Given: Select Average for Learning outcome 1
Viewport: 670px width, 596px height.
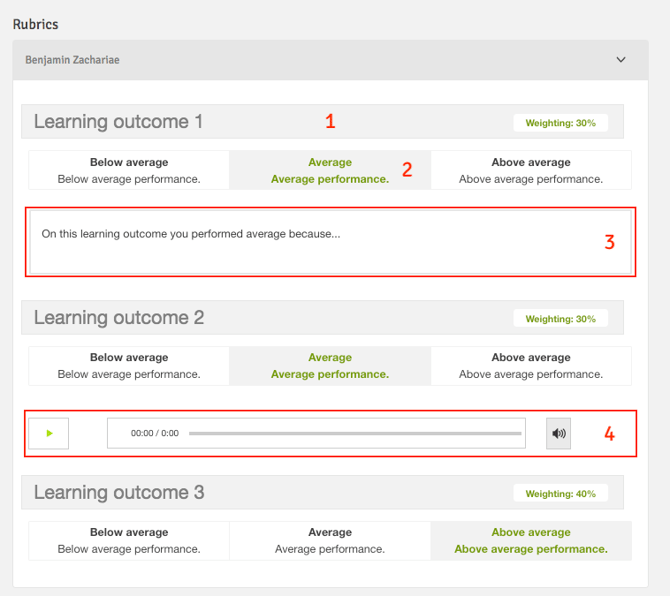Looking at the screenshot, I should (330, 170).
